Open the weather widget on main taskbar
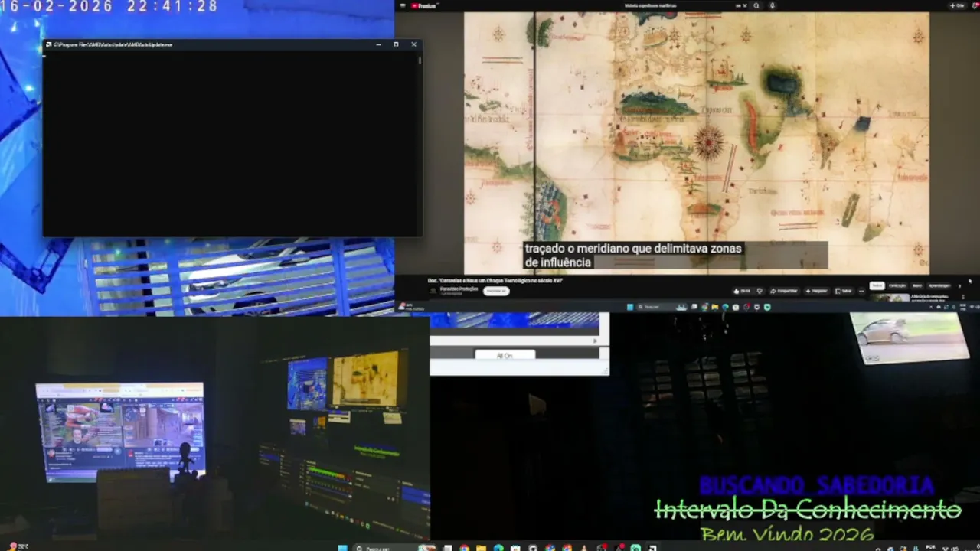Screen dimensions: 980x551 click(x=17, y=546)
